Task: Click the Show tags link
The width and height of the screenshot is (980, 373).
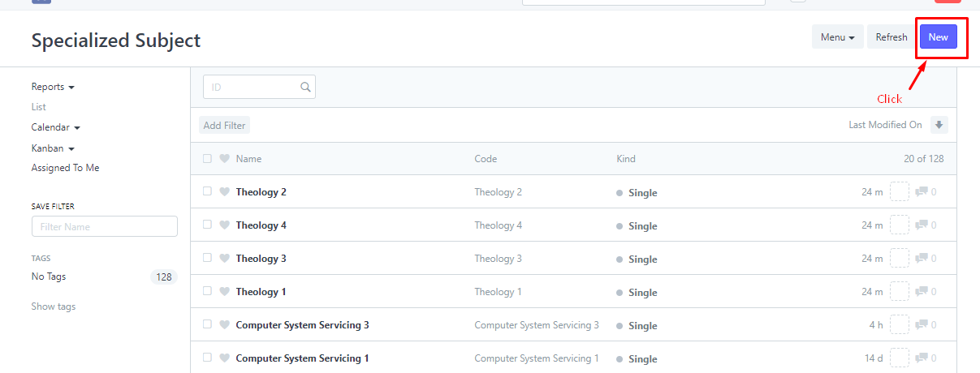Action: tap(54, 307)
